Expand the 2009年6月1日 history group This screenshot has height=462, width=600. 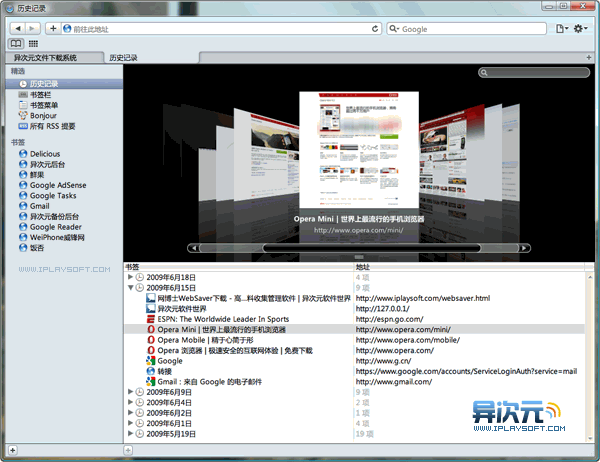click(x=130, y=423)
